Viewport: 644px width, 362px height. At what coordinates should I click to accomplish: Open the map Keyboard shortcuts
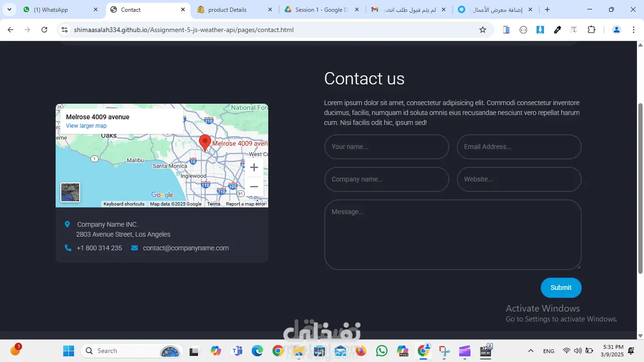pyautogui.click(x=124, y=204)
